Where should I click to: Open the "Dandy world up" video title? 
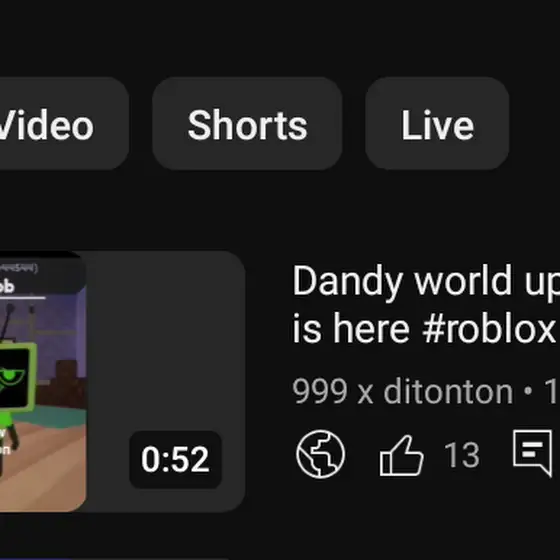tap(426, 281)
